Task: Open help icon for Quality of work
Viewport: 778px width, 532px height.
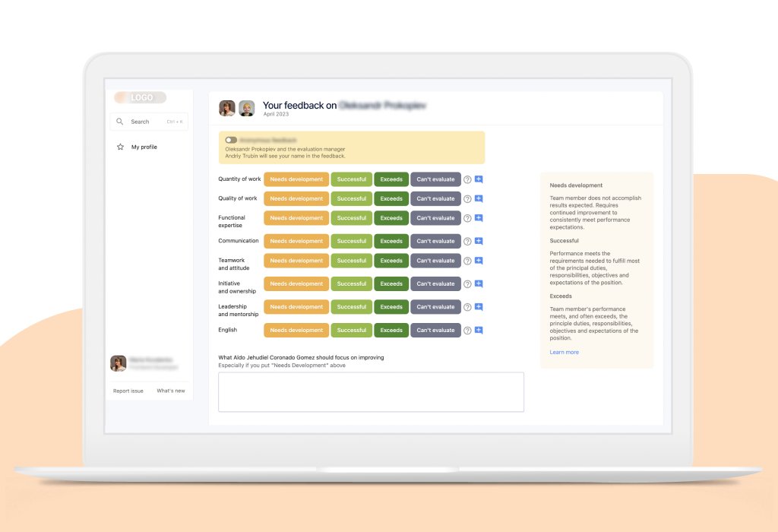Action: coord(467,199)
